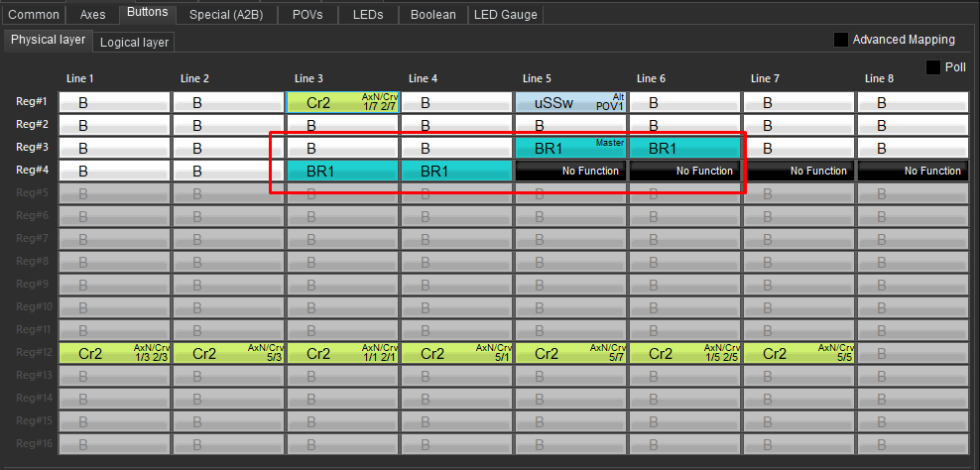Select the Buttons tab

click(148, 13)
